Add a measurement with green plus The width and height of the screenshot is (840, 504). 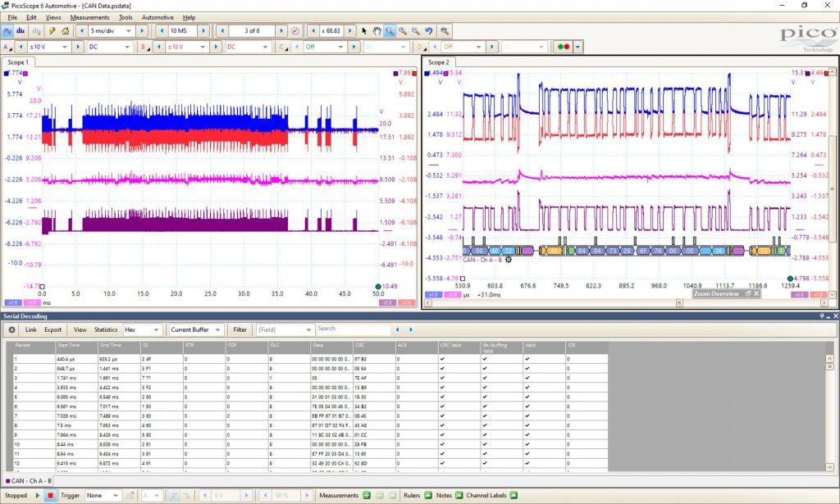[367, 496]
